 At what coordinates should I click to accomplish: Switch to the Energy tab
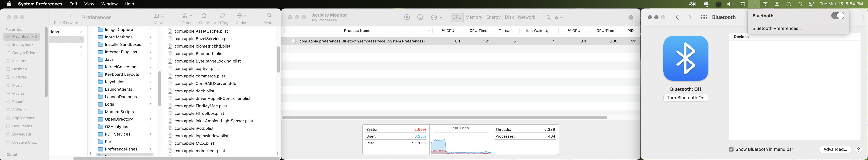click(x=493, y=17)
